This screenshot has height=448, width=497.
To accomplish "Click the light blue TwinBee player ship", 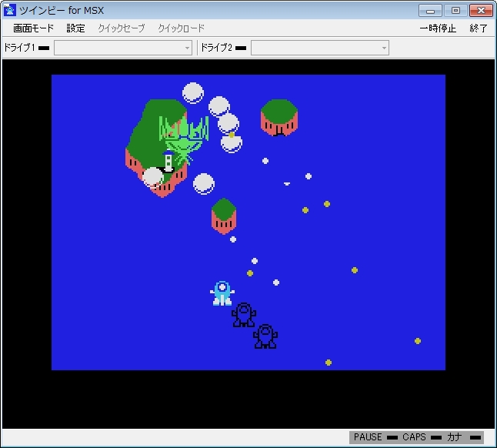I will (222, 293).
